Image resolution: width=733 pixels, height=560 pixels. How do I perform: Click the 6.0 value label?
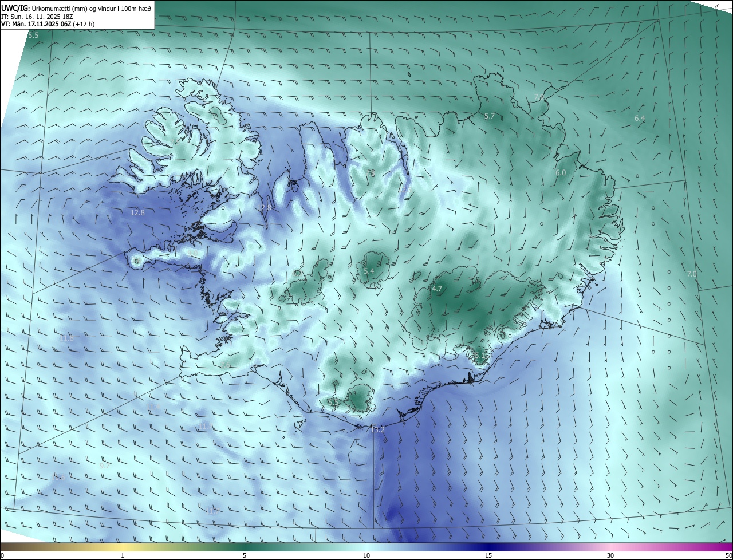click(x=561, y=172)
